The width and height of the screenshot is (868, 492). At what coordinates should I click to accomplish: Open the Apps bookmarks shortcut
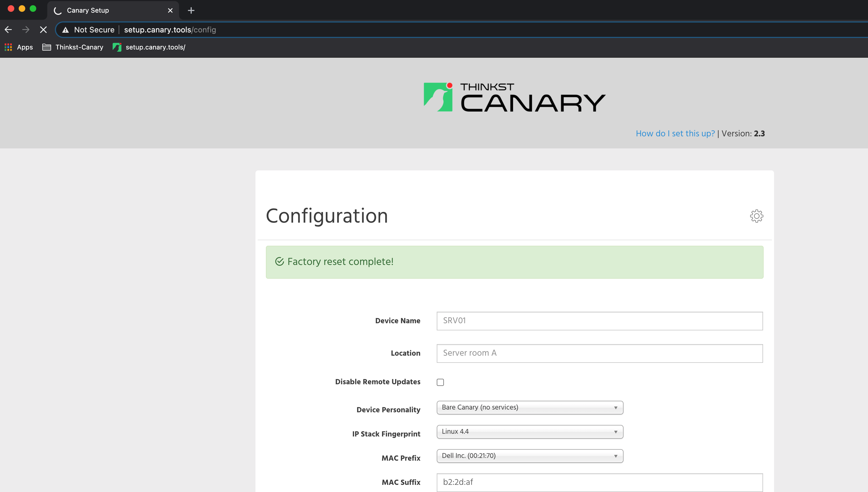(19, 47)
